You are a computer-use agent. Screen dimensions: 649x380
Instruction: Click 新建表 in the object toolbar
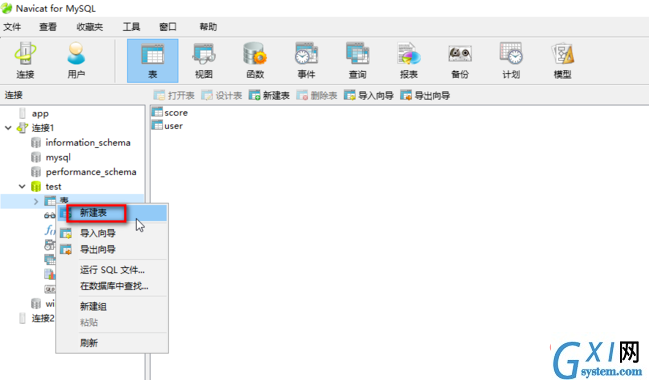(x=269, y=96)
